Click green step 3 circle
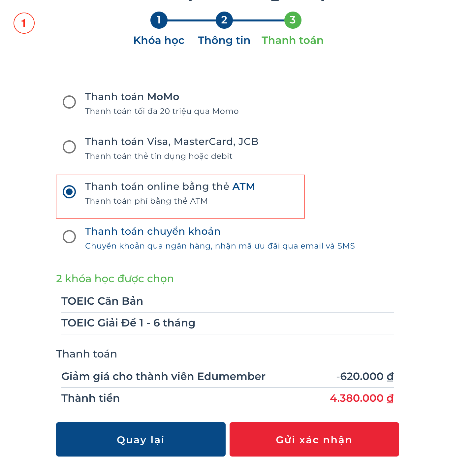Screen dimensions: 473x476 [293, 20]
